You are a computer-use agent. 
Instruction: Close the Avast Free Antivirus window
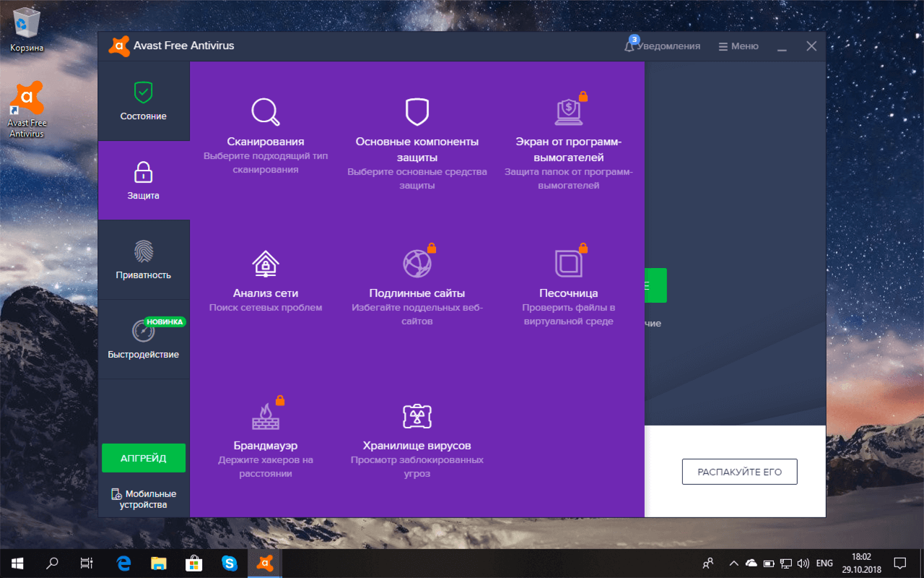[x=811, y=46]
